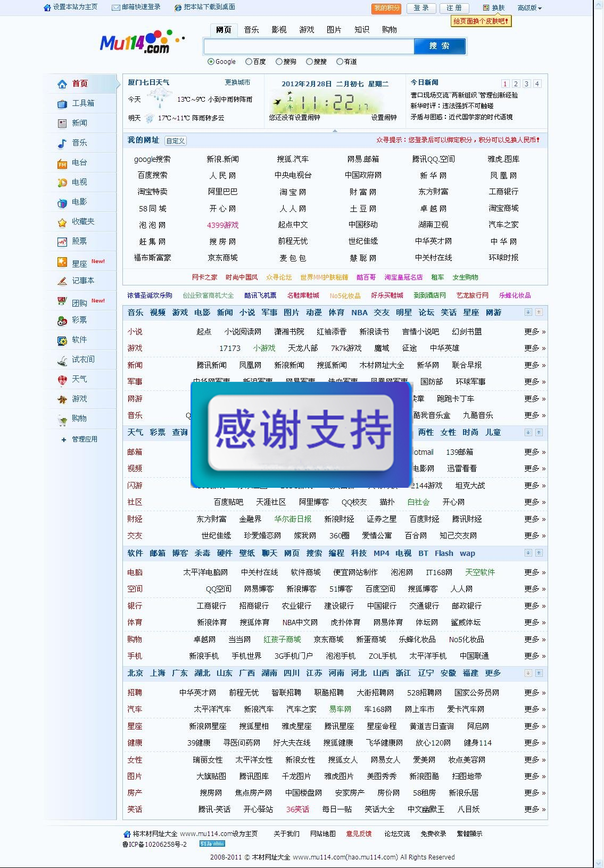The height and width of the screenshot is (868, 604).
Task: Click the 电台 FM radio icon
Action: 62,163
